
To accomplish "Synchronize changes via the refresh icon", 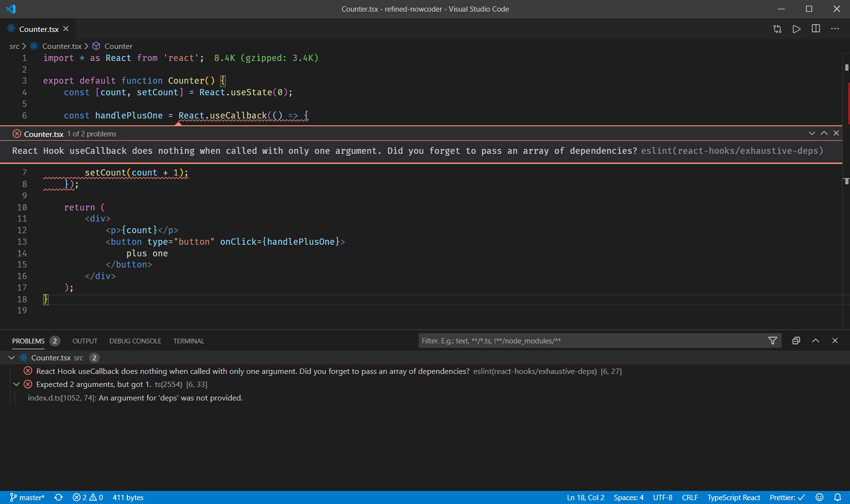I will 58,497.
